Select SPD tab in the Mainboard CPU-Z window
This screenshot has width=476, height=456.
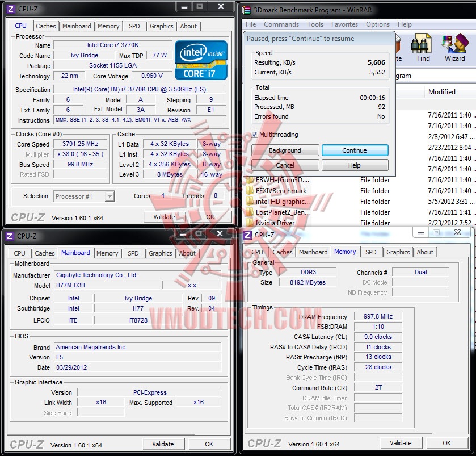[133, 253]
